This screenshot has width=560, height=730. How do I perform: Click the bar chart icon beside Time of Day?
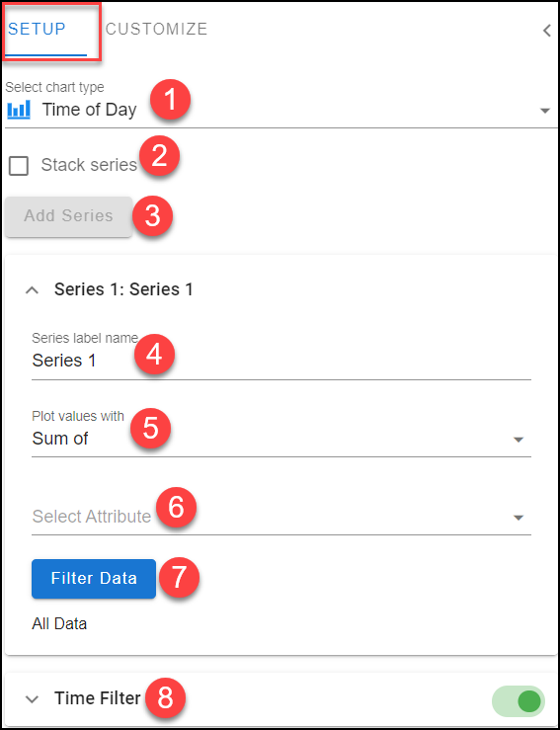click(19, 110)
